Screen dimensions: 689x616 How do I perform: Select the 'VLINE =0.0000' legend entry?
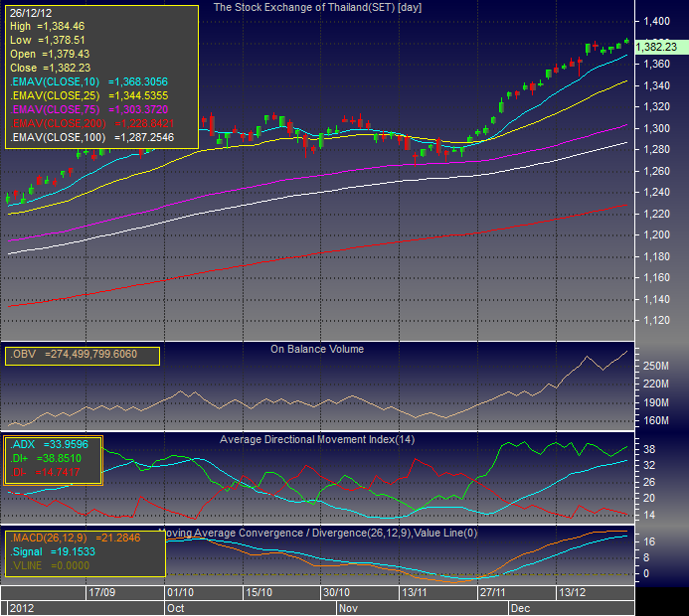(x=50, y=566)
